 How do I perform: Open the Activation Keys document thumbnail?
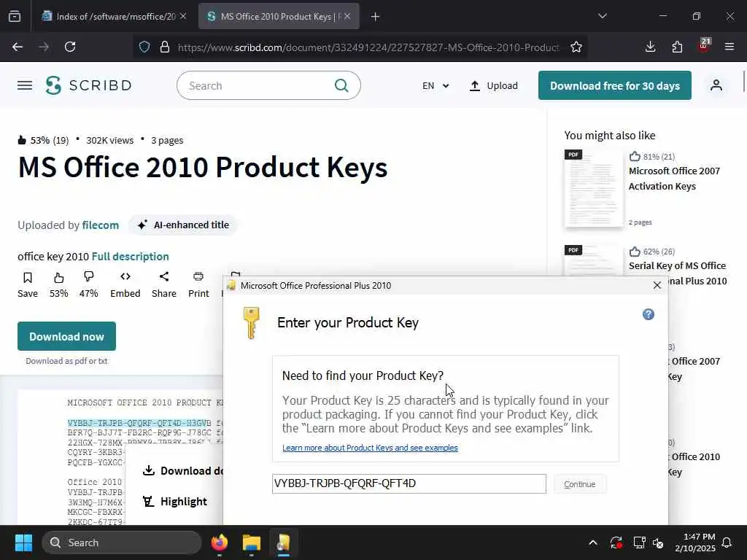pyautogui.click(x=594, y=188)
